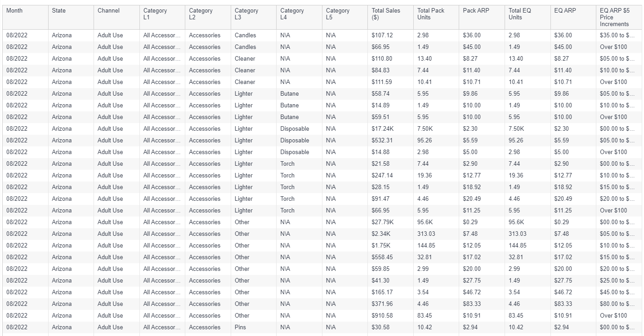Select the Pack ARP column header
644x336 pixels.
click(x=476, y=11)
